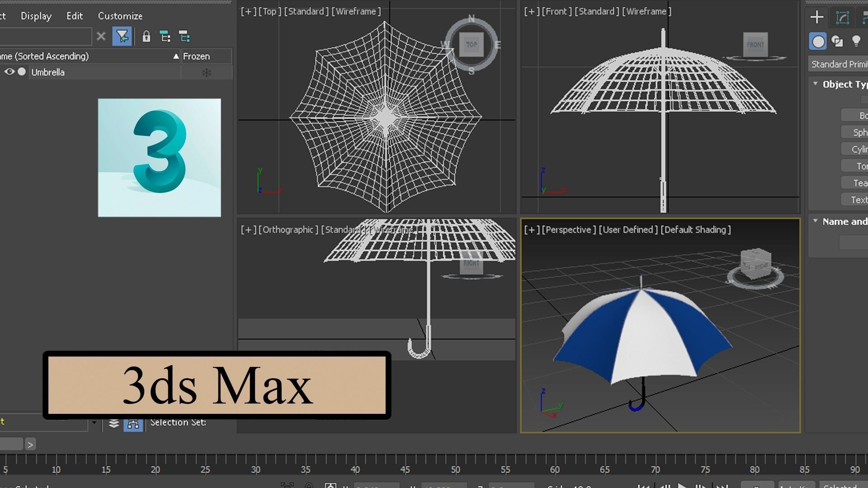Toggle the display filter funnel icon

click(122, 37)
